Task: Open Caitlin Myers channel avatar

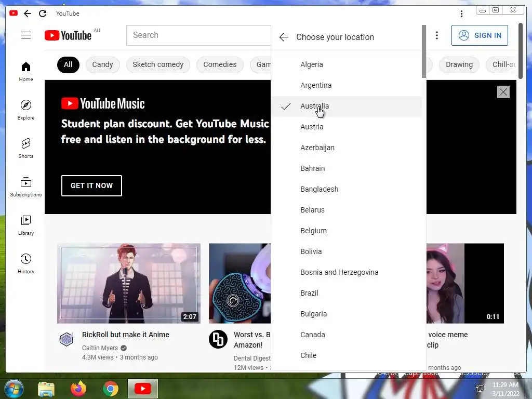Action: (66, 339)
